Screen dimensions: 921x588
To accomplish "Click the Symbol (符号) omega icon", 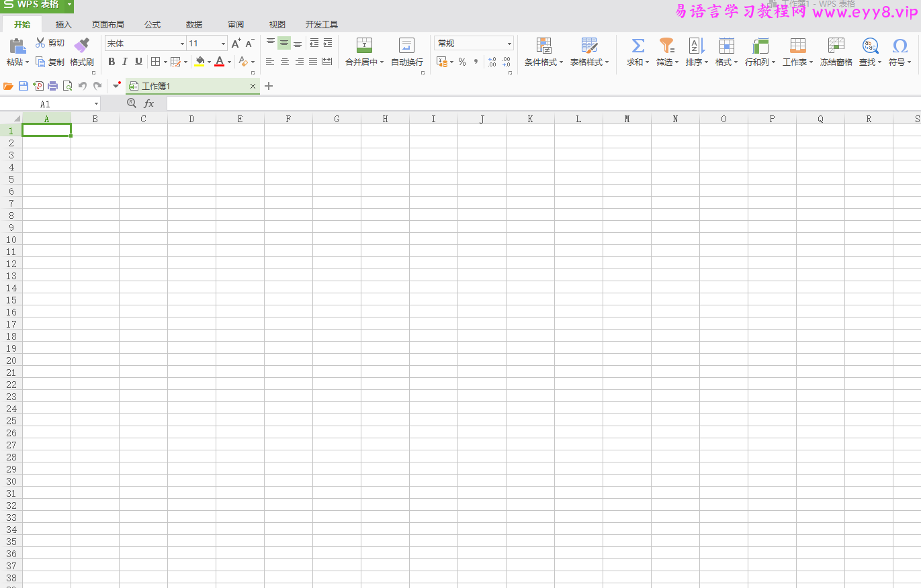I will [x=900, y=45].
